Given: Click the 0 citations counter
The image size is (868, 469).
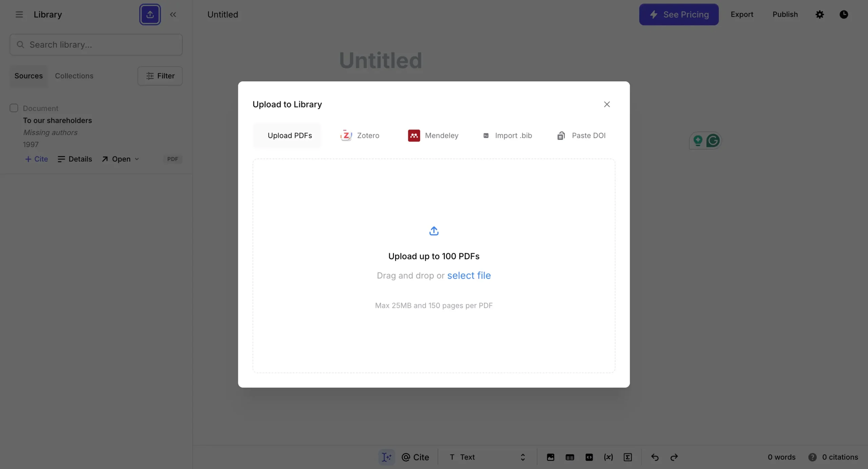Looking at the screenshot, I should coord(840,457).
